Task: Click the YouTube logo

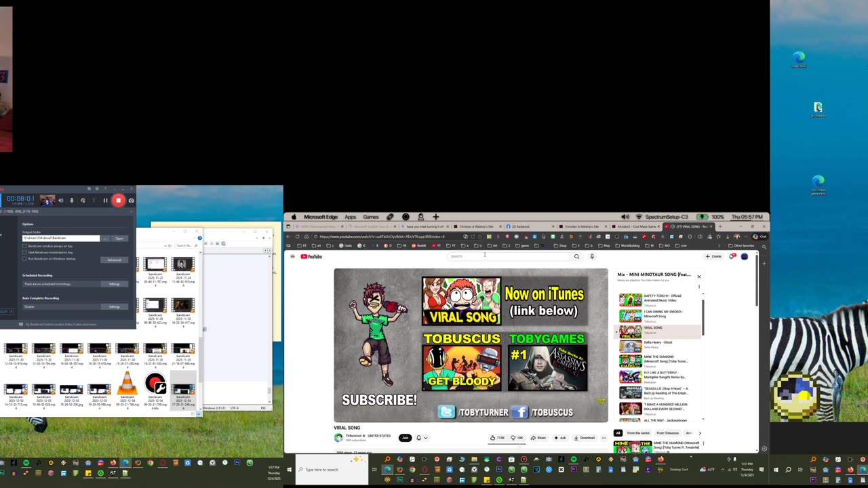Action: click(311, 256)
